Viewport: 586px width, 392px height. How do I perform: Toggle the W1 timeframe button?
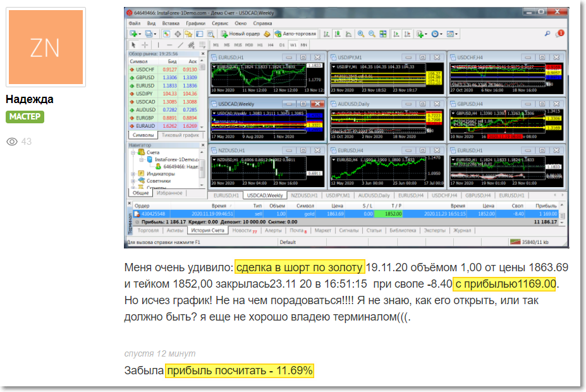[x=293, y=45]
